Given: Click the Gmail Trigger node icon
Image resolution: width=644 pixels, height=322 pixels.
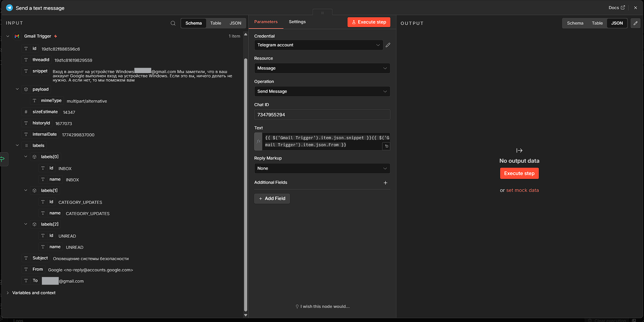Looking at the screenshot, I should (17, 36).
